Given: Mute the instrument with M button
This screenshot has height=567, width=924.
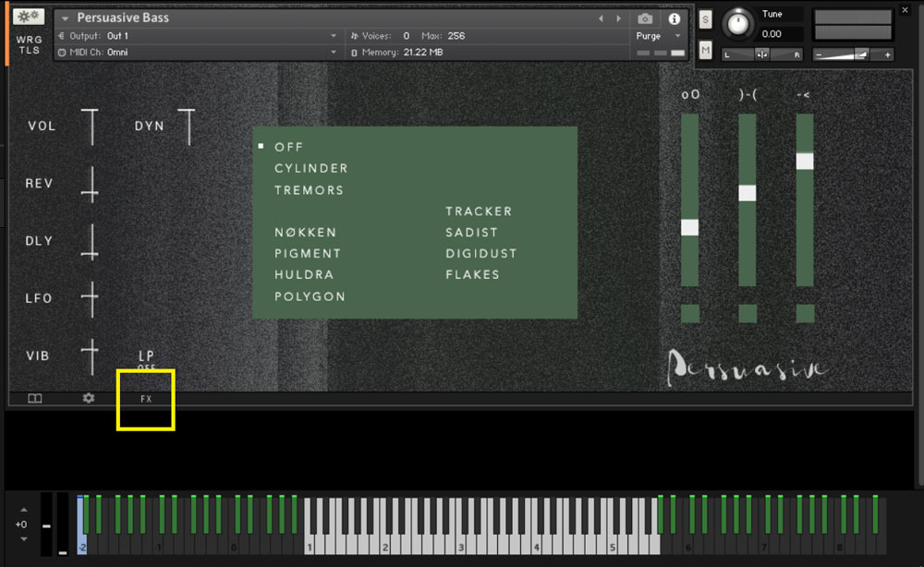Looking at the screenshot, I should (705, 51).
